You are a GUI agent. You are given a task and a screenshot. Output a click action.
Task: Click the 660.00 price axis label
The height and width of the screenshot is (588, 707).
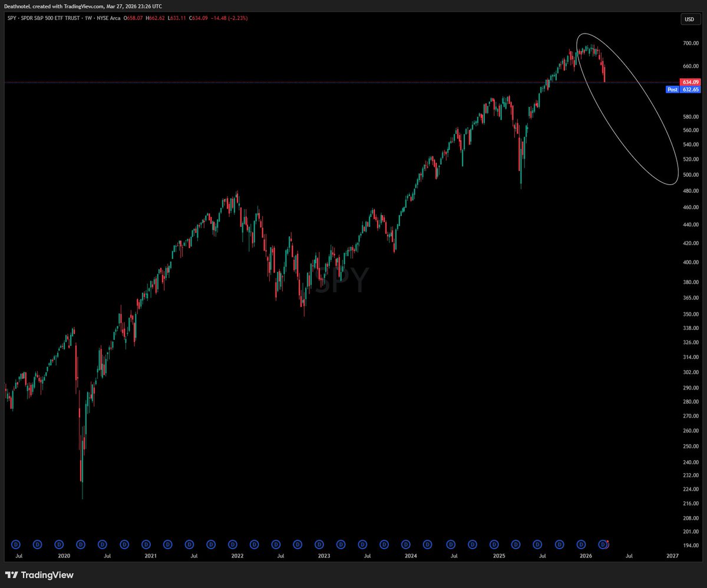click(x=691, y=66)
